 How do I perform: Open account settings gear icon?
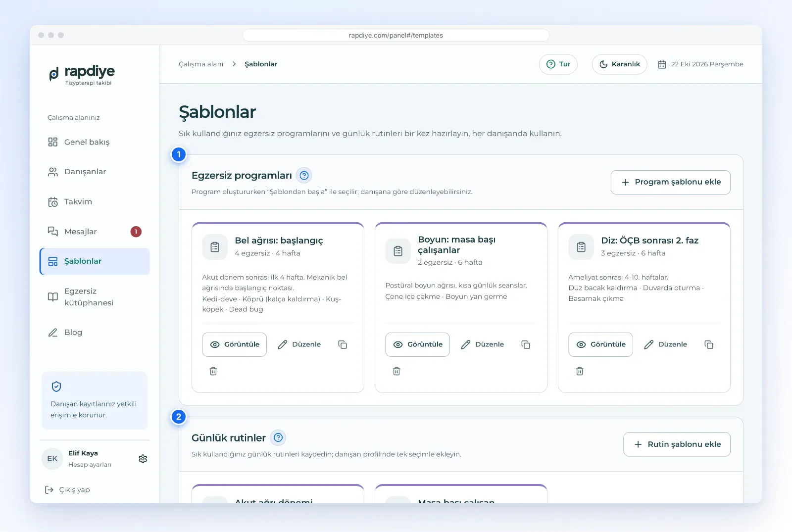click(143, 459)
